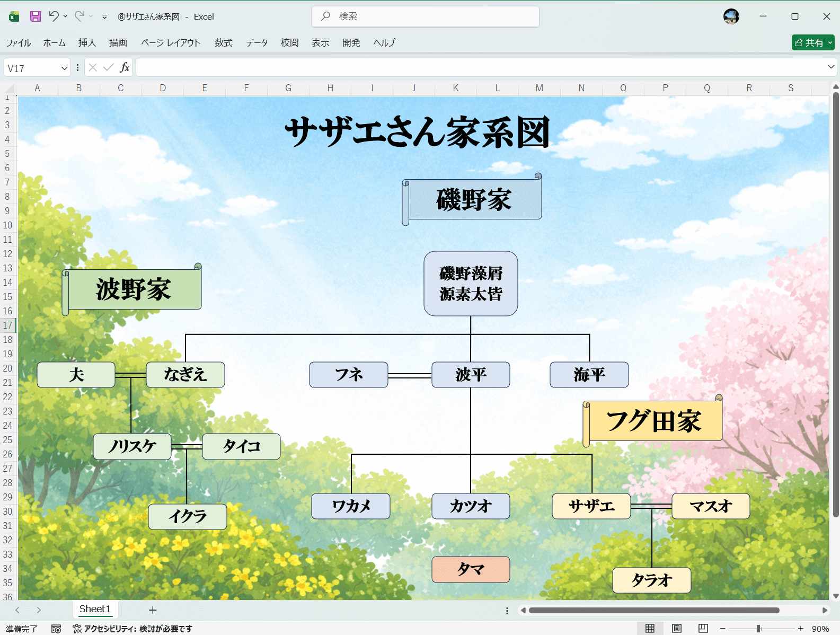The height and width of the screenshot is (635, 840).
Task: Select column K header
Action: click(x=456, y=88)
